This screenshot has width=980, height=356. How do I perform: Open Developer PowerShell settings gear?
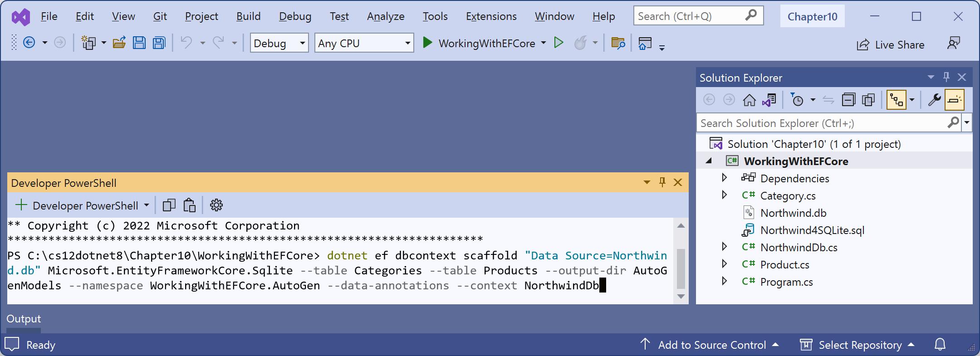(216, 205)
